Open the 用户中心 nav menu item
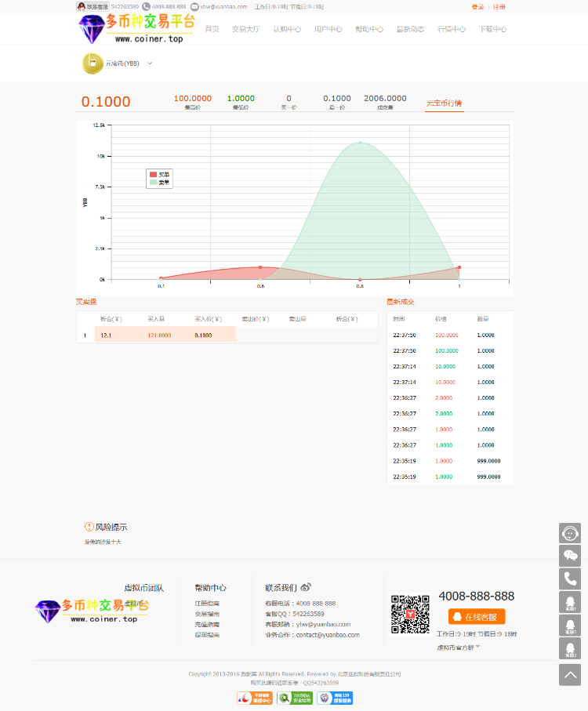 coord(328,29)
